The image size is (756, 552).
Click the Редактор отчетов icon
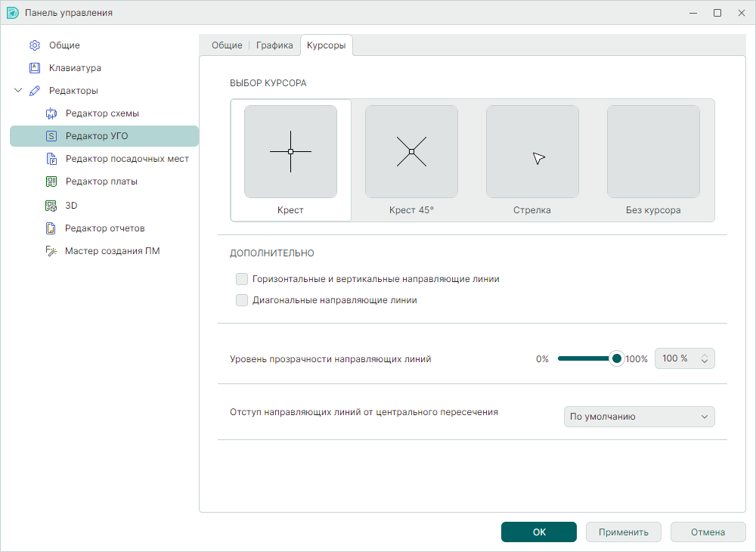click(x=51, y=228)
